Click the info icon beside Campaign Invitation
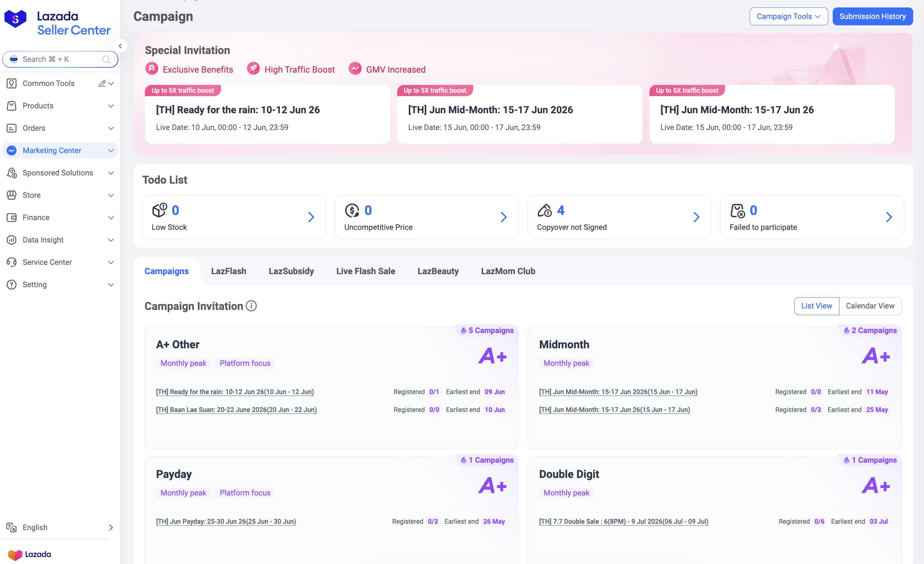This screenshot has width=924, height=564. tap(251, 306)
